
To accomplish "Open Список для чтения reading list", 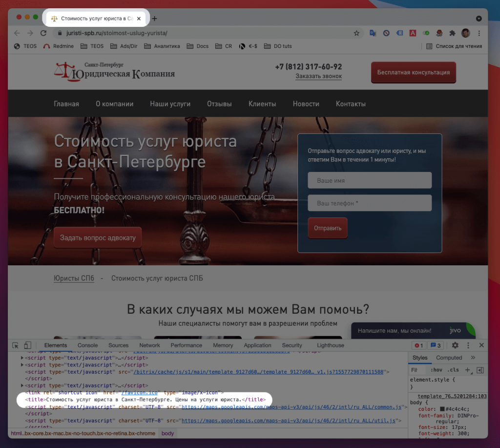I will click(x=454, y=46).
